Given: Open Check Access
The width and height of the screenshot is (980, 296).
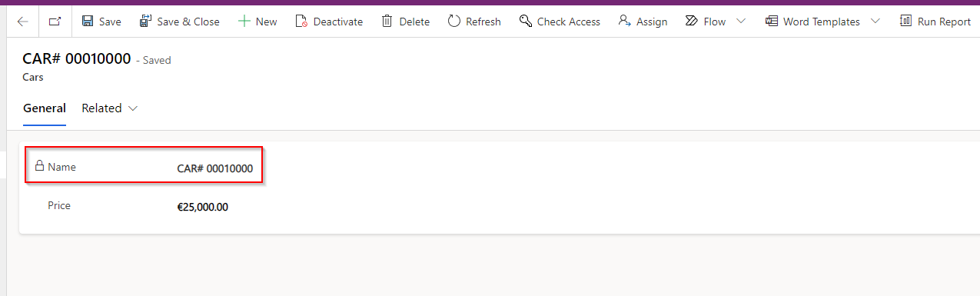Looking at the screenshot, I should click(x=560, y=22).
